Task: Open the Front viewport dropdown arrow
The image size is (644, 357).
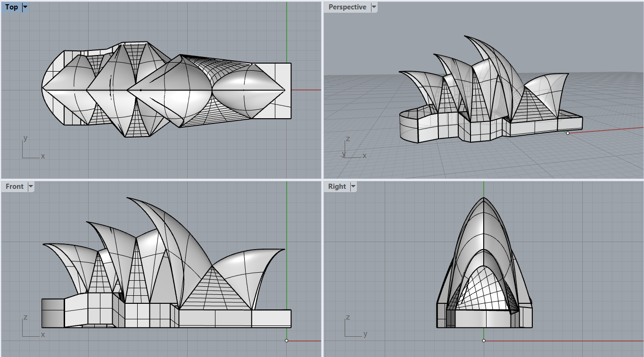Action: [31, 187]
